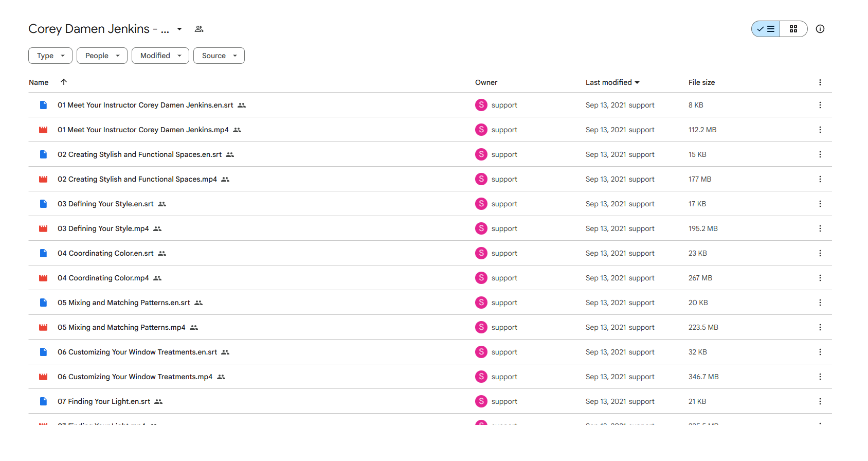Open more actions for 07 Finding Your Light.en.srt
This screenshot has height=461, width=868.
pyautogui.click(x=820, y=401)
